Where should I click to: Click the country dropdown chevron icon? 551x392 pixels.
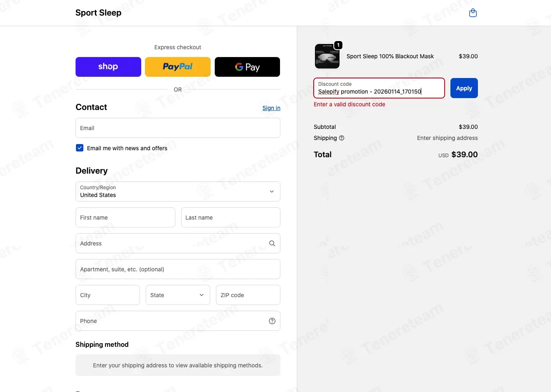[271, 192]
